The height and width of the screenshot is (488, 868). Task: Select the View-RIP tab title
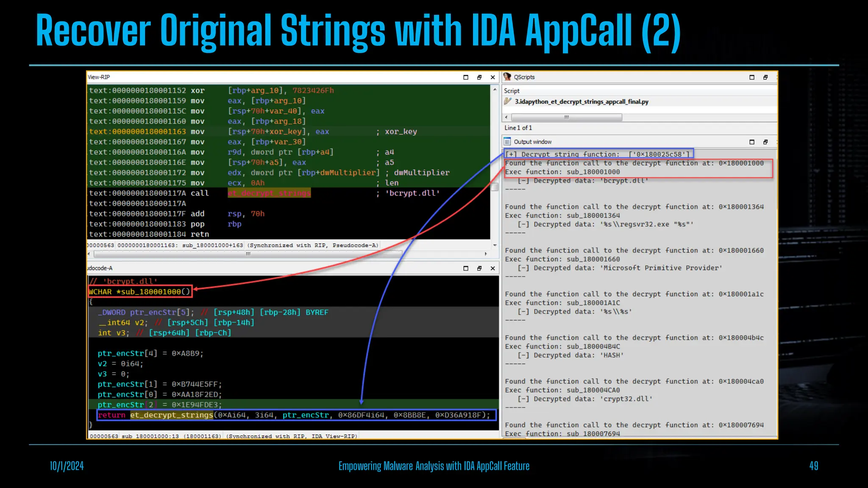pos(99,77)
